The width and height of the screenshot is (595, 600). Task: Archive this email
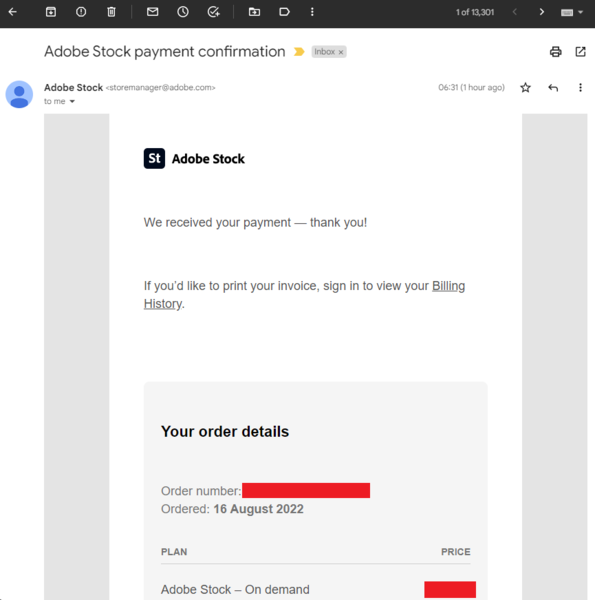(51, 12)
